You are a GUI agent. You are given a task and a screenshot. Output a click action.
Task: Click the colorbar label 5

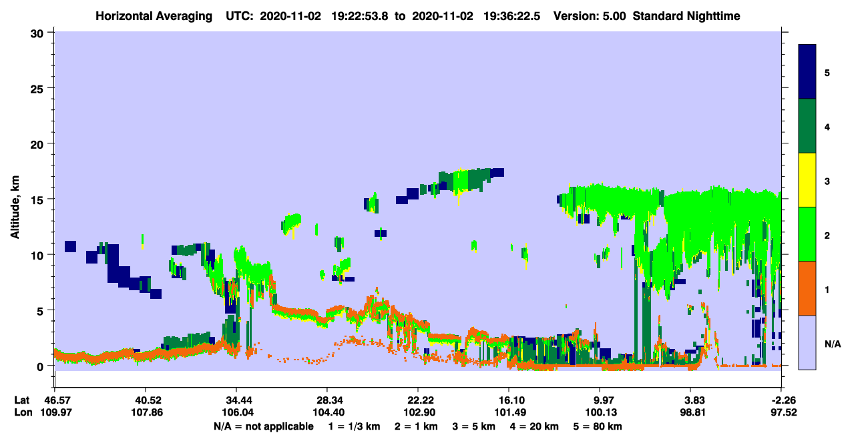827,72
